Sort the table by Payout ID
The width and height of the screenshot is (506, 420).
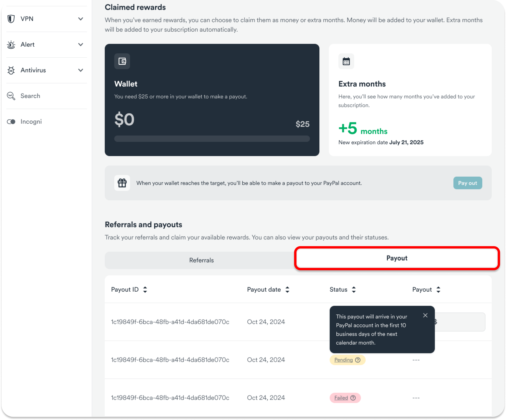click(145, 289)
